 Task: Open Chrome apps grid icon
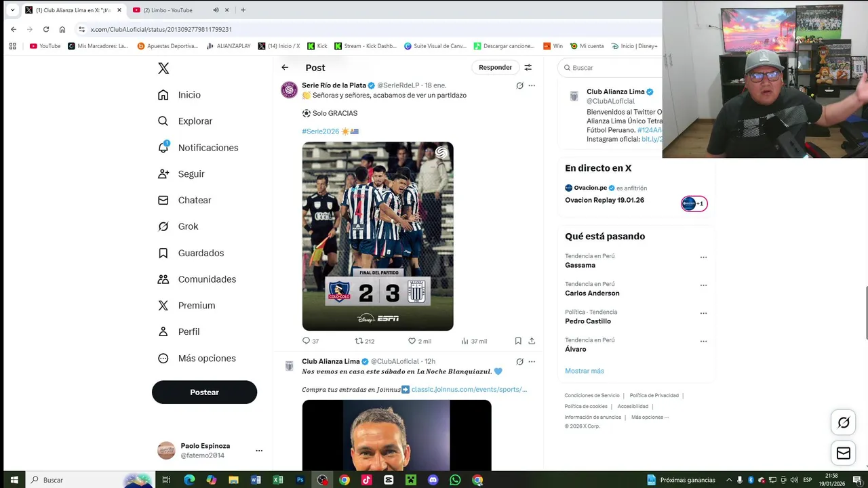(x=12, y=46)
